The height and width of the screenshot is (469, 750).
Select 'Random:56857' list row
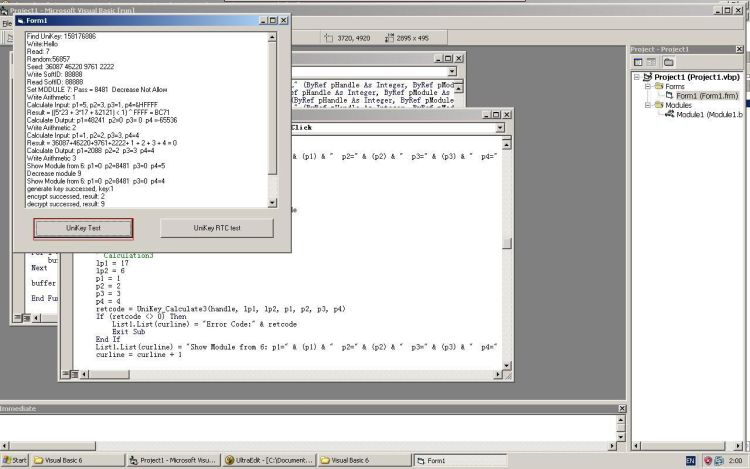click(x=146, y=59)
